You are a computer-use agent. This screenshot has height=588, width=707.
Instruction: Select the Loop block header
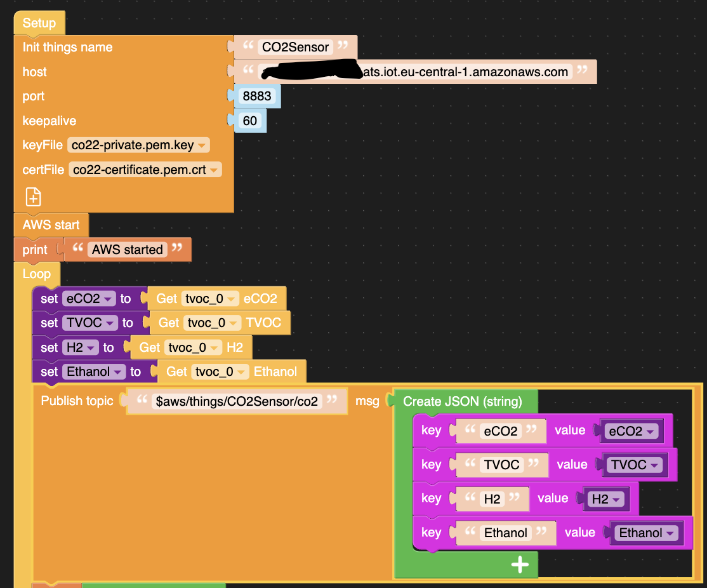[x=36, y=274]
